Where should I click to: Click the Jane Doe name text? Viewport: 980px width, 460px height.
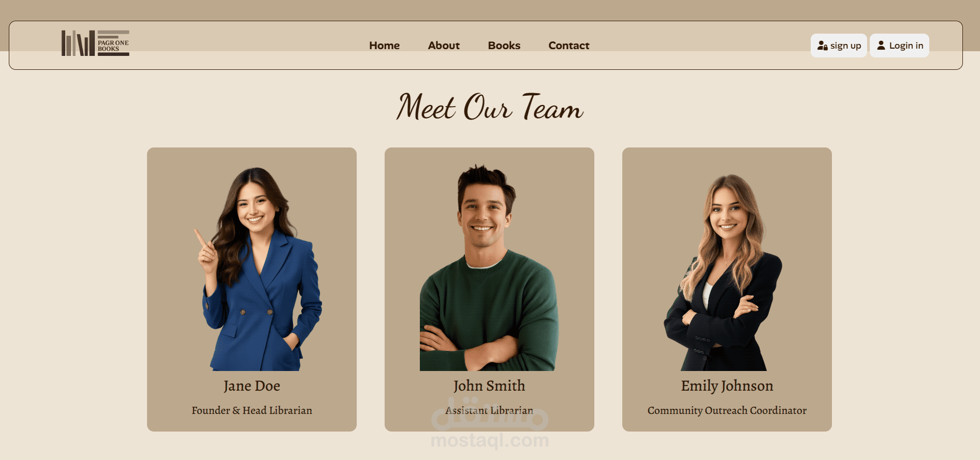[252, 386]
